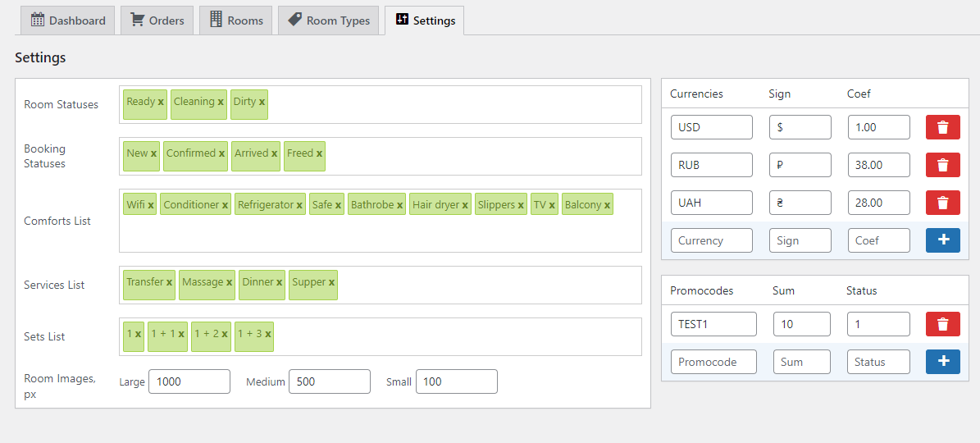This screenshot has width=980, height=443.
Task: Edit the Small image size field
Action: (457, 381)
